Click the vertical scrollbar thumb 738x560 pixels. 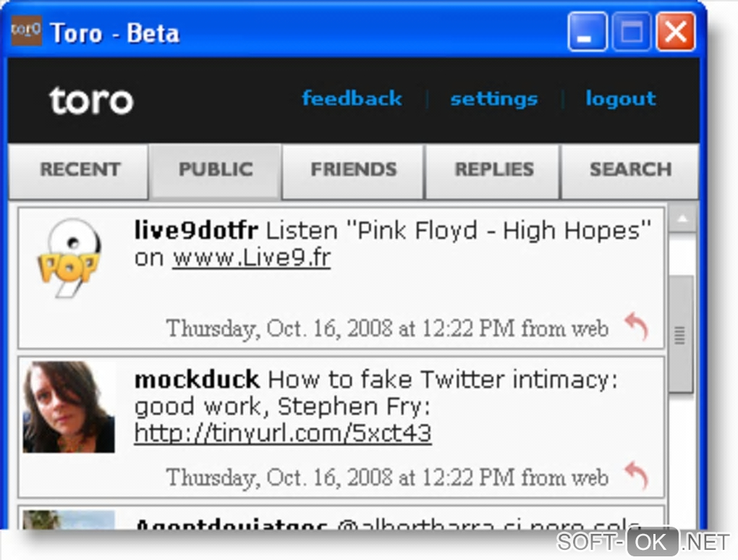coord(681,334)
